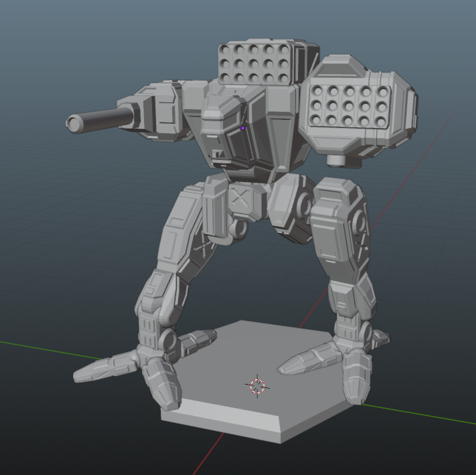The height and width of the screenshot is (475, 476).
Task: Select the purple origin point on the torso
Action: point(243,128)
